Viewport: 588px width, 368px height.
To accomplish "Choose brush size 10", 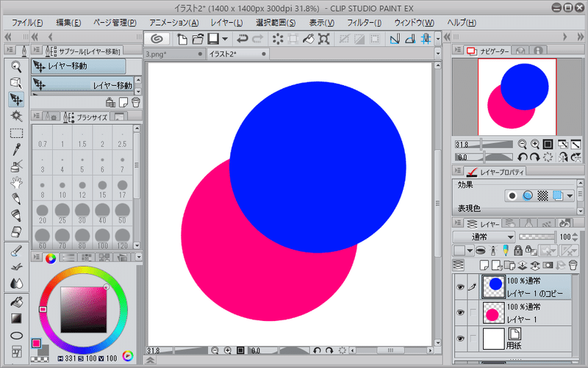I will 62,189.
